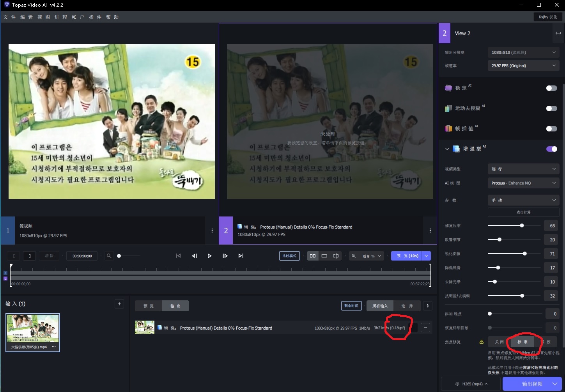Adjust the 修复压缩 slider handle

522,225
